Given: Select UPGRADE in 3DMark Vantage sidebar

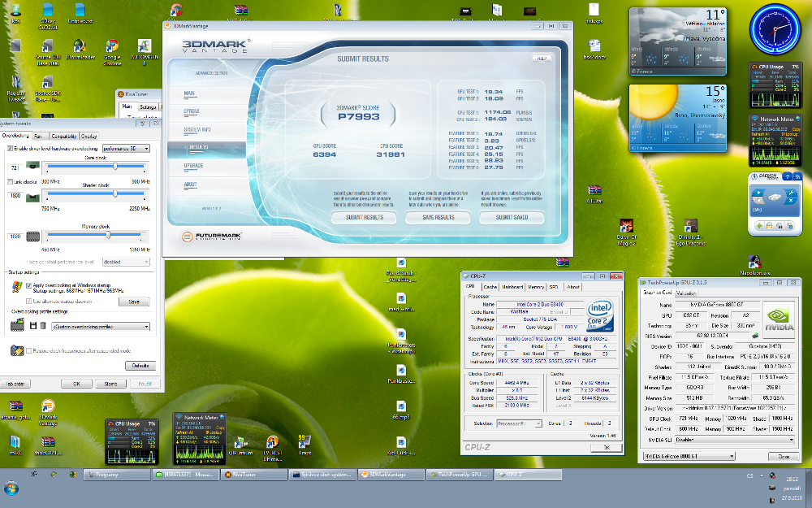Looking at the screenshot, I should (194, 166).
